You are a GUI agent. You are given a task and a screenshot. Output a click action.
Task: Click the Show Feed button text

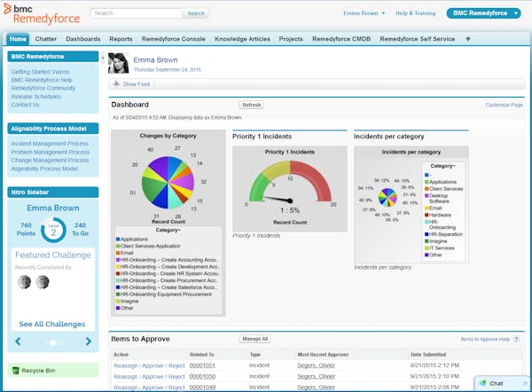[137, 84]
